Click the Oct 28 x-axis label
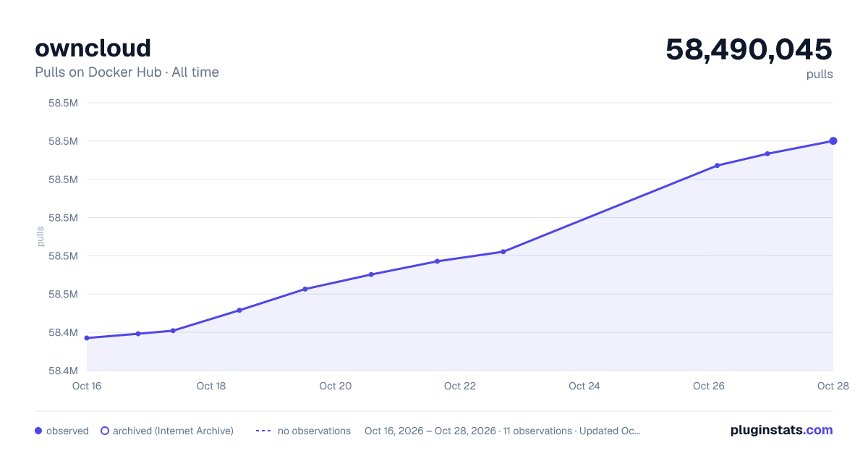Viewport: 868px width, 456px height. [x=832, y=386]
